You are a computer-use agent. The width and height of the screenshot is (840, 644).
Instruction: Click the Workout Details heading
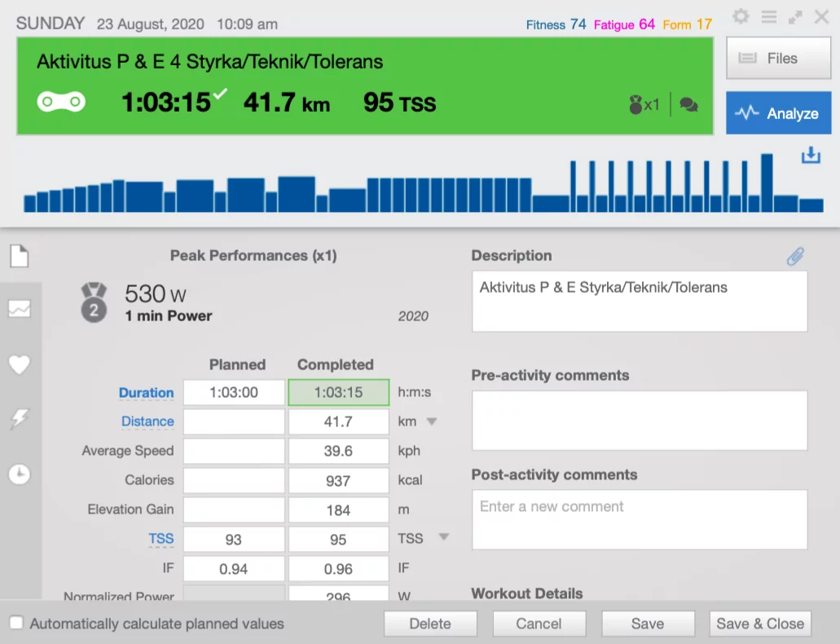(527, 593)
